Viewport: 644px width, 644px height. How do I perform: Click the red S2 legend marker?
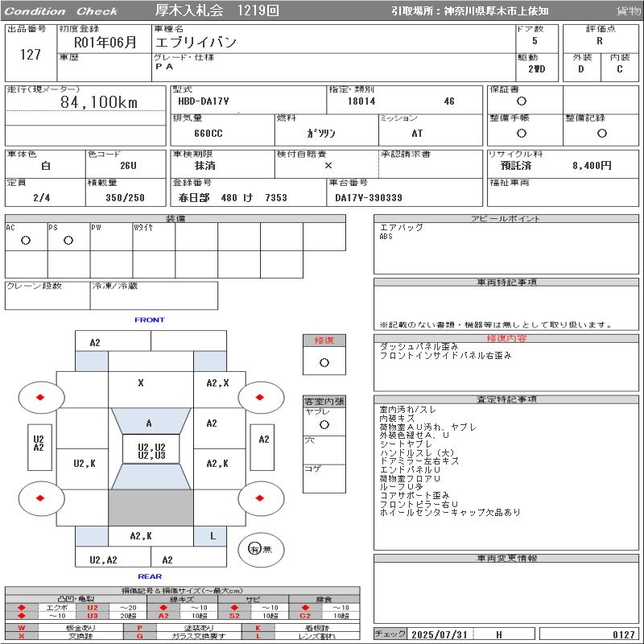(234, 616)
